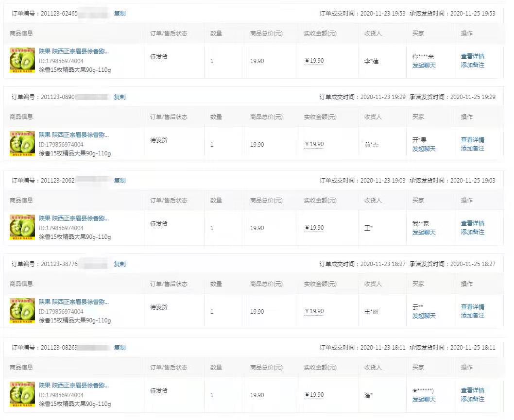Add remark to buyer 开*果's order
This screenshot has width=514, height=420.
472,149
